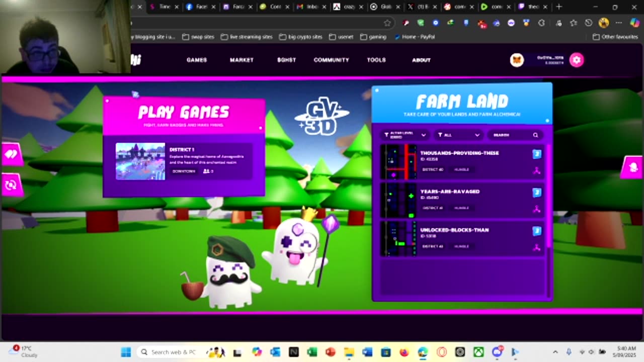The width and height of the screenshot is (644, 362).
Task: Open the MARKET menu
Action: click(242, 60)
